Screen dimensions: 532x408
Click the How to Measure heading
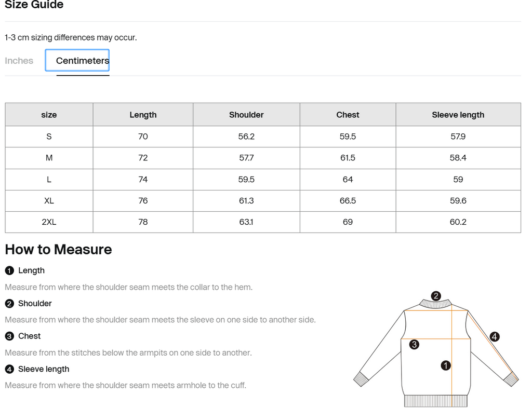click(58, 250)
